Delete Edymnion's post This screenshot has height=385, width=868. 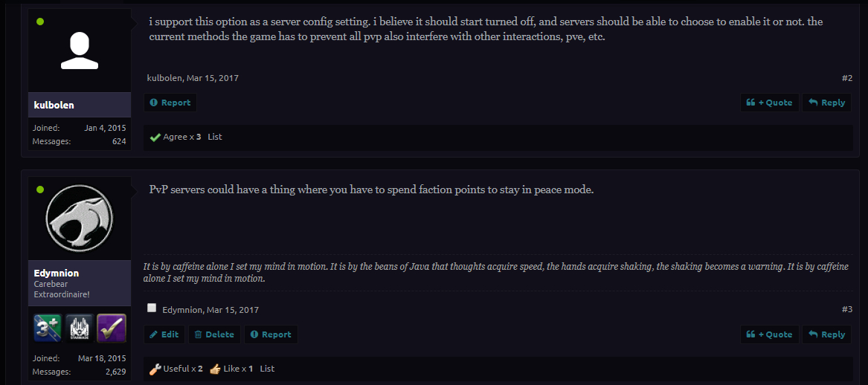click(214, 334)
